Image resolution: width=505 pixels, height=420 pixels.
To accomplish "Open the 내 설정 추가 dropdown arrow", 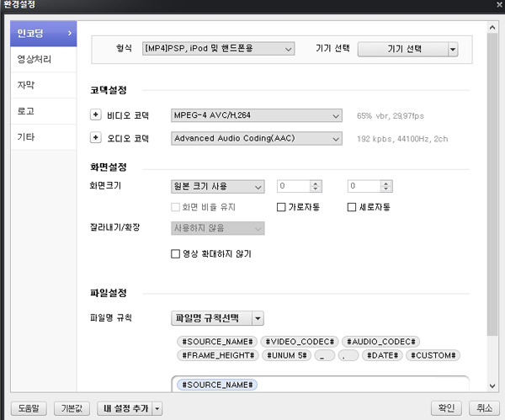I will pyautogui.click(x=157, y=408).
